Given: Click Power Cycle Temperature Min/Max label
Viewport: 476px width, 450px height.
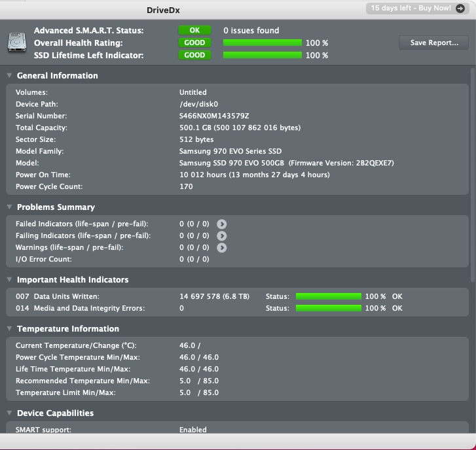Looking at the screenshot, I should tap(78, 357).
